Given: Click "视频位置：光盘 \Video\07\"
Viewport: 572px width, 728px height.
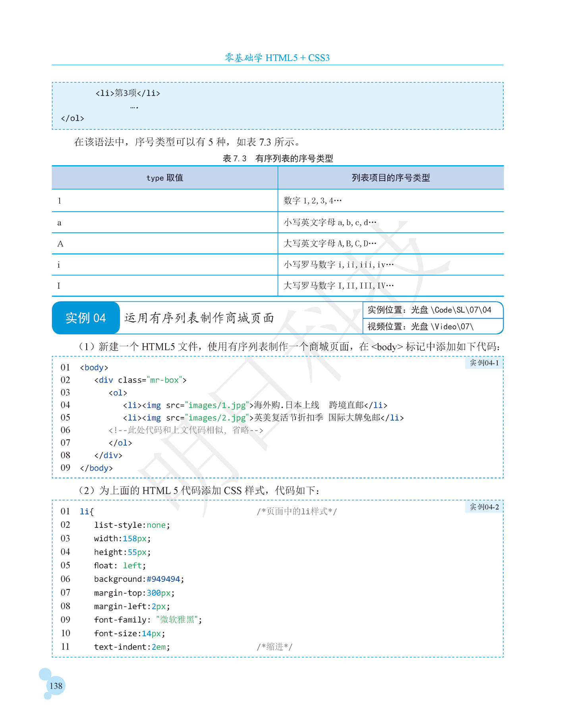Looking at the screenshot, I should pyautogui.click(x=421, y=326).
